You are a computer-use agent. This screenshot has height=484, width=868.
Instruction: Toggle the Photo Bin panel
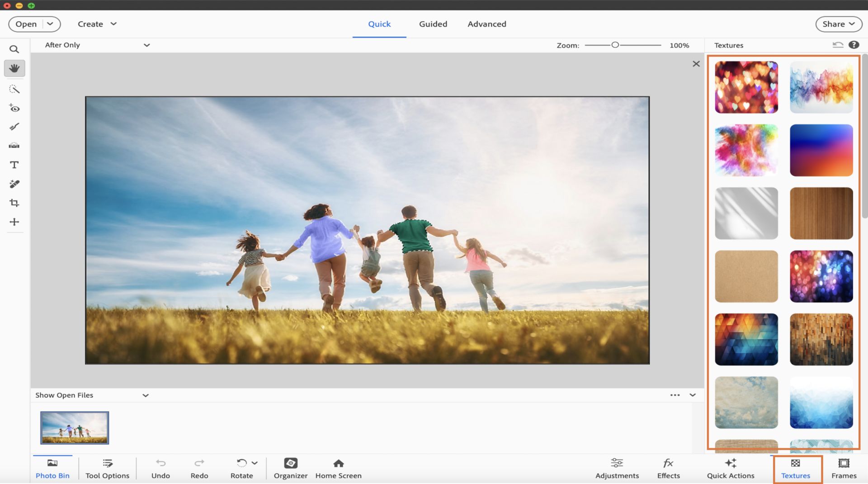(52, 468)
